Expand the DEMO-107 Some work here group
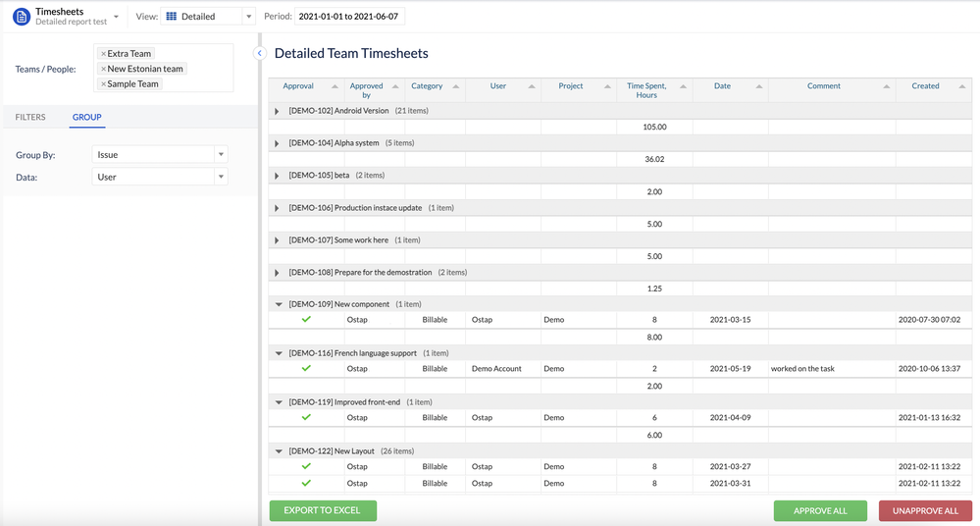Image resolution: width=980 pixels, height=526 pixels. tap(277, 240)
